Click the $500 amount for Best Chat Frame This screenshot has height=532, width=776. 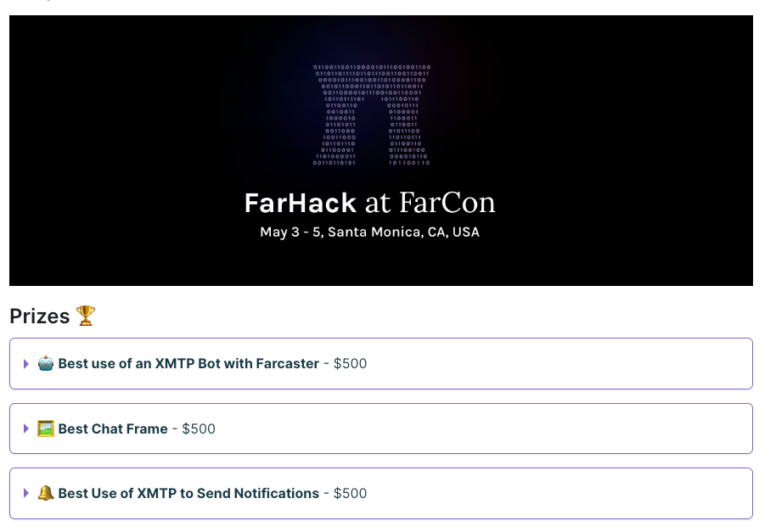pos(199,429)
